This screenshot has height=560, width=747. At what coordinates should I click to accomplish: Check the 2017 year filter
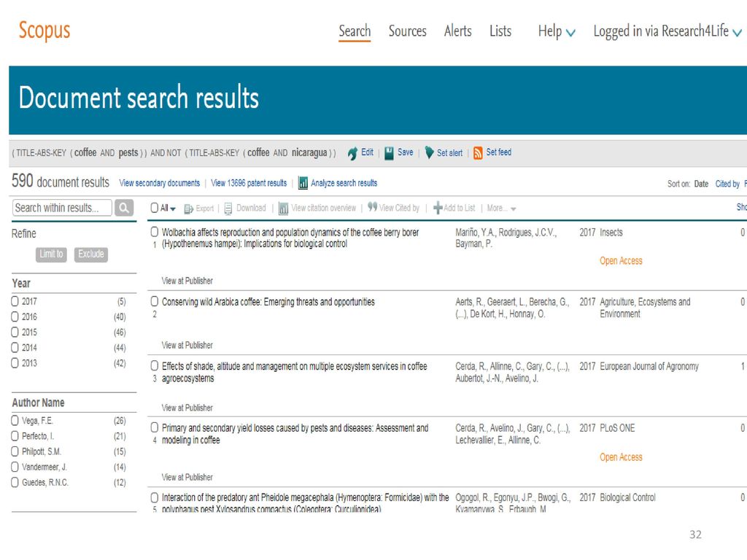(15, 301)
